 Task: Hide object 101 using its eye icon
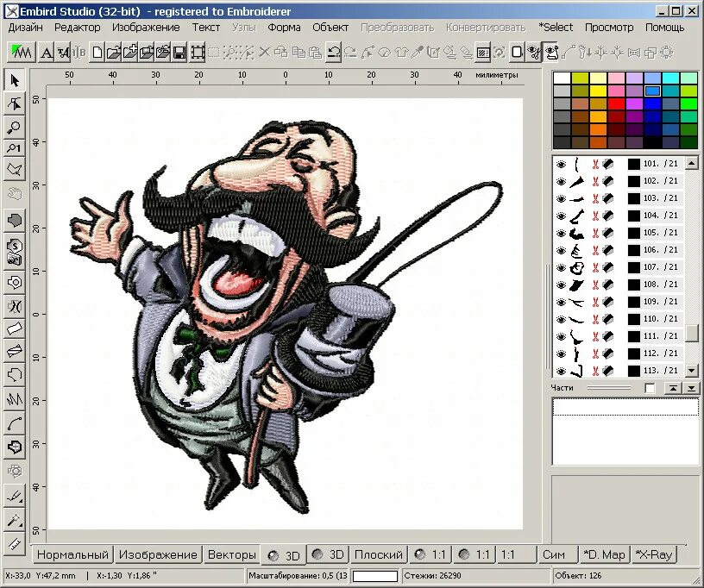561,164
